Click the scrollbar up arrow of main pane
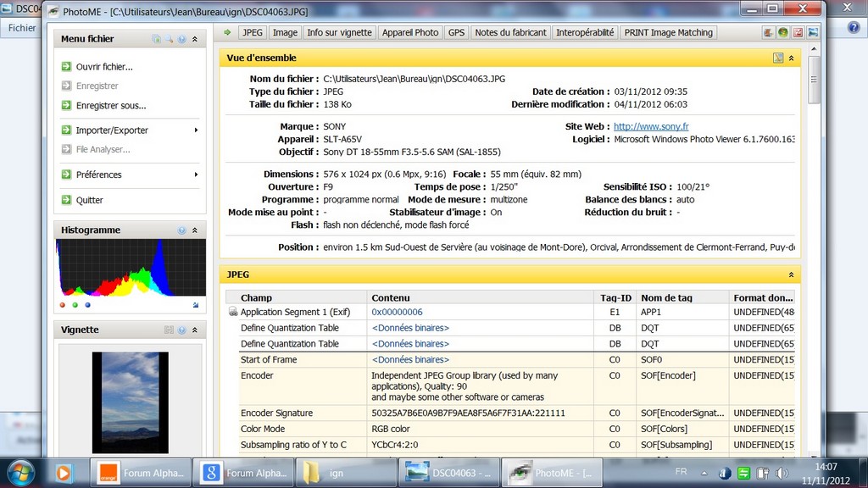This screenshot has height=488, width=868. click(813, 48)
